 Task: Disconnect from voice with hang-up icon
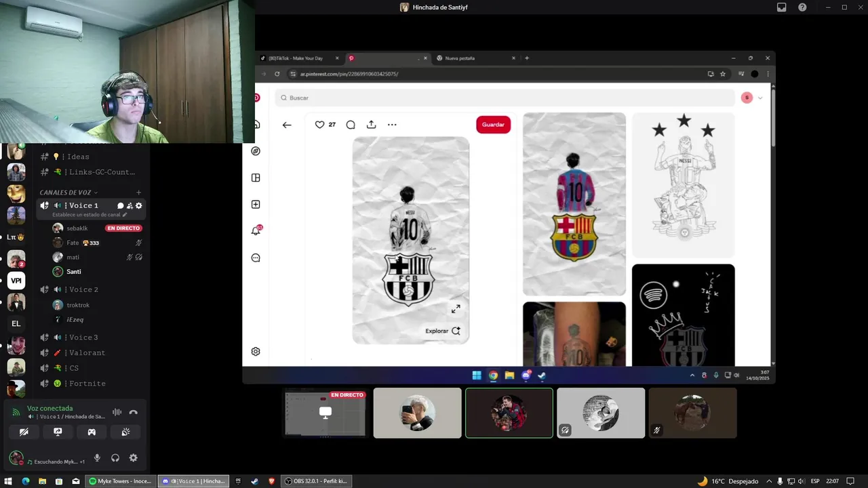point(134,412)
